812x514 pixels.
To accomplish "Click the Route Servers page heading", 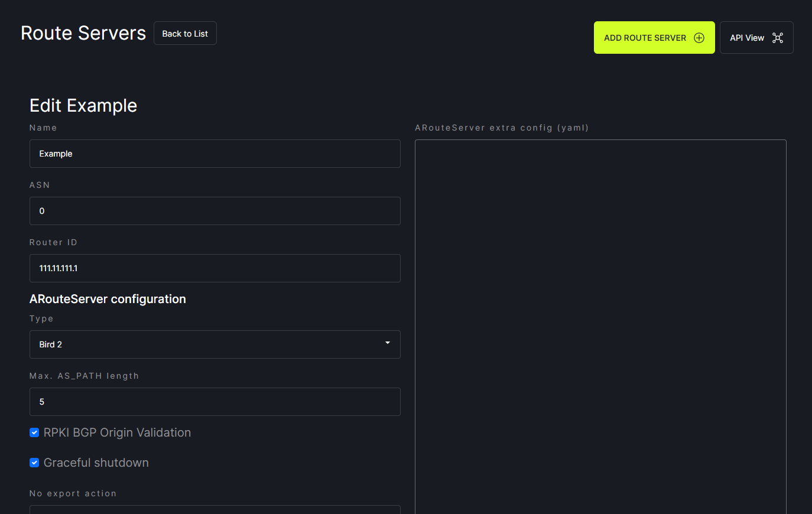I will tap(83, 33).
